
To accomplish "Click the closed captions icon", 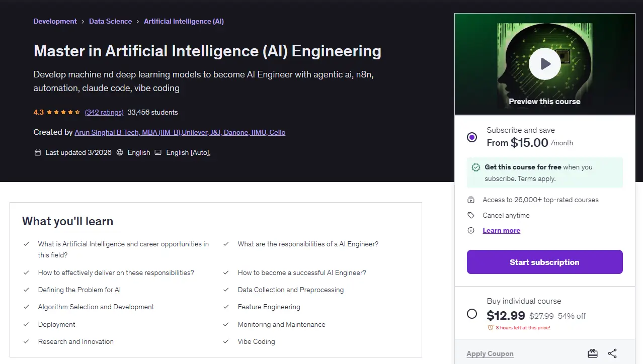I will 158,152.
